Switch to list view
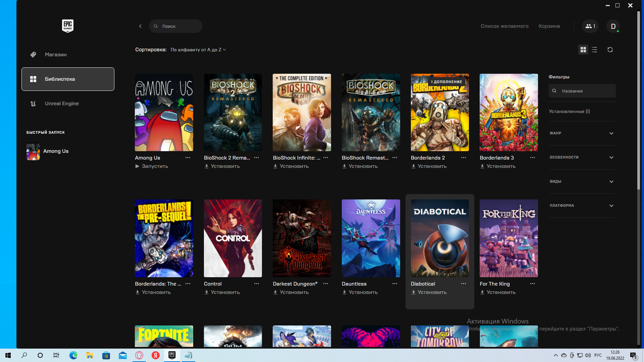This screenshot has width=644, height=362. [x=594, y=50]
